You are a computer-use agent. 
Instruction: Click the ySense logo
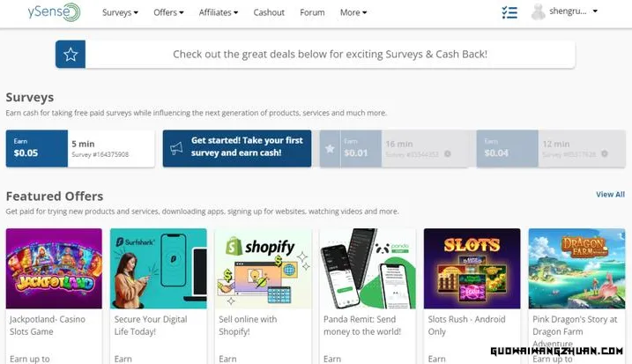click(54, 11)
